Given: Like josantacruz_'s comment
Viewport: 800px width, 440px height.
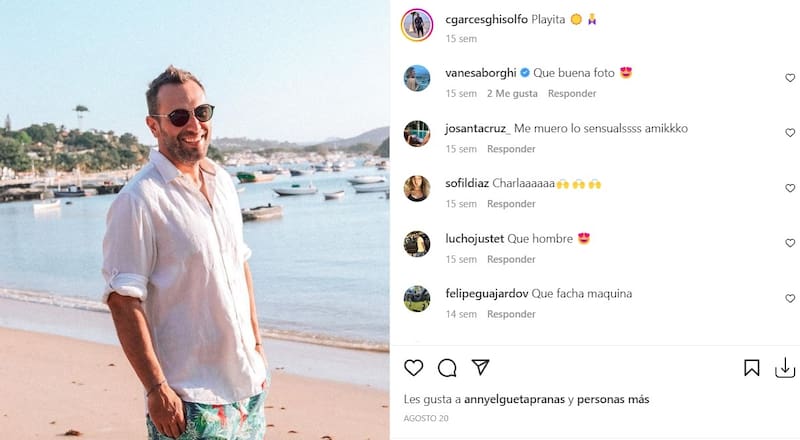Looking at the screenshot, I should [x=790, y=133].
